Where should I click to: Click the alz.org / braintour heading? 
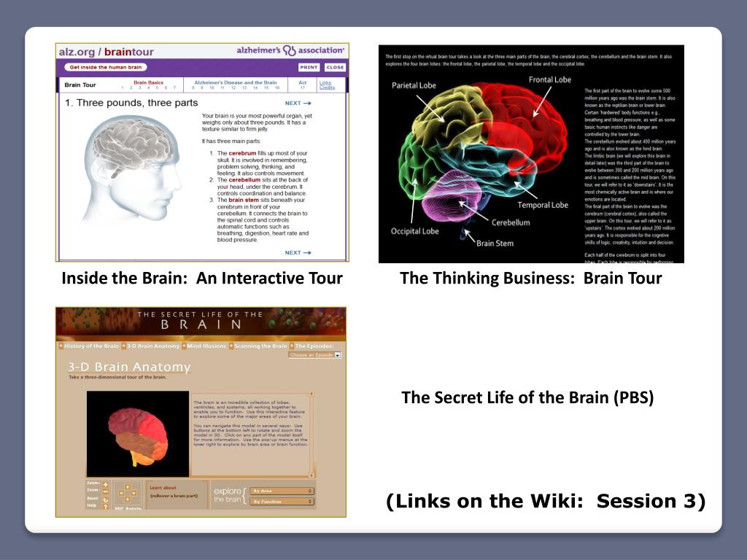[x=107, y=52]
